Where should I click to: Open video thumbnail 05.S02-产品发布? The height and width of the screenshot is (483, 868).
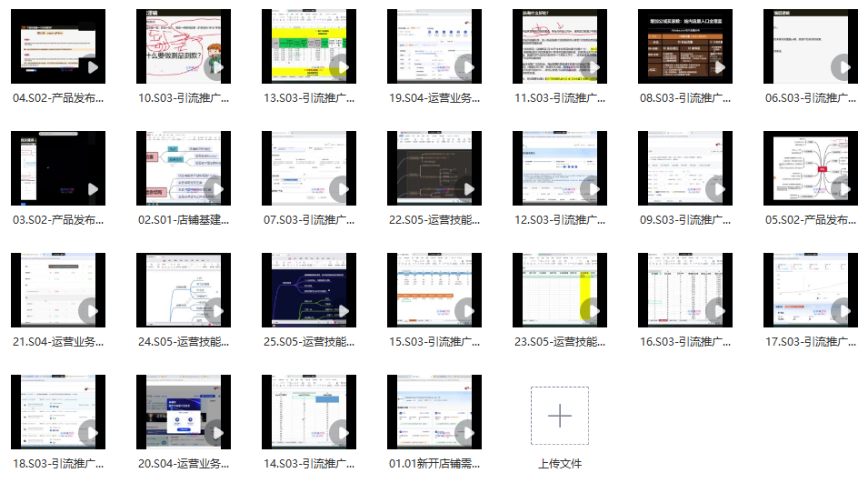tap(811, 168)
